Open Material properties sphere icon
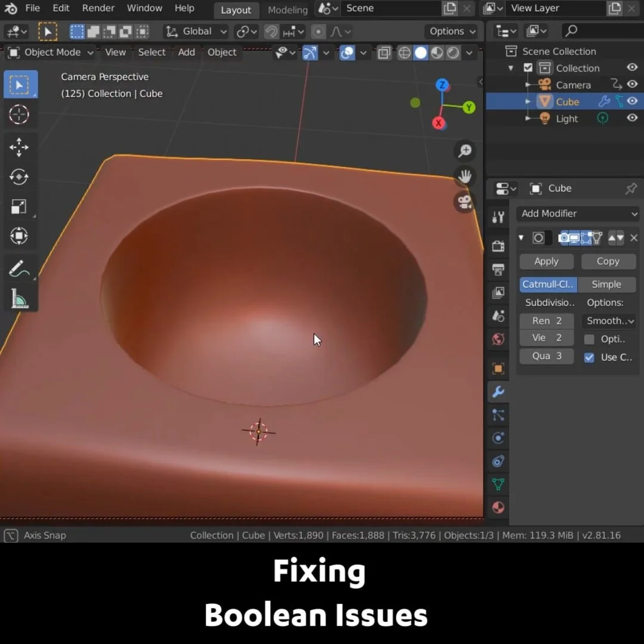The height and width of the screenshot is (644, 644). tap(498, 507)
